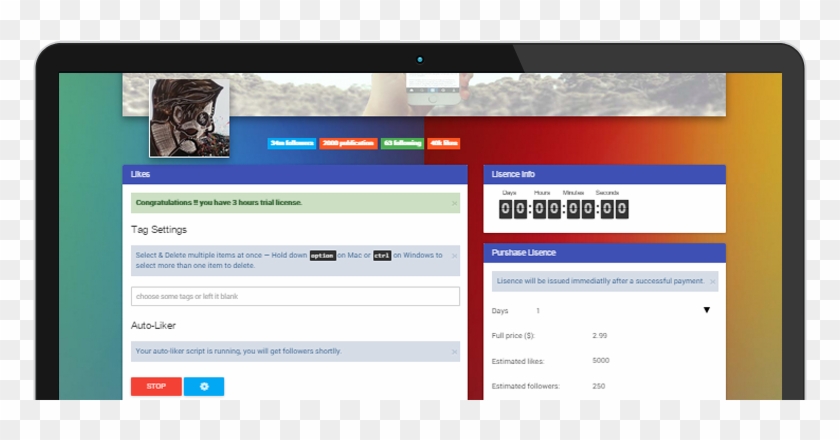Click the Estimated likes value 5000
This screenshot has height=440, width=840.
pos(601,361)
